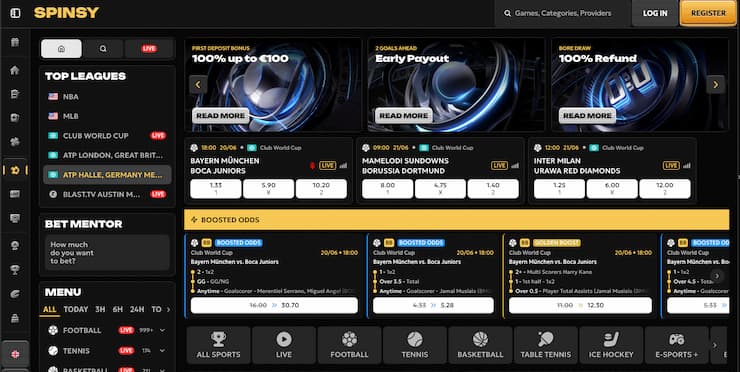Open the Football category tile
Screen dimensions: 740x372
349,345
